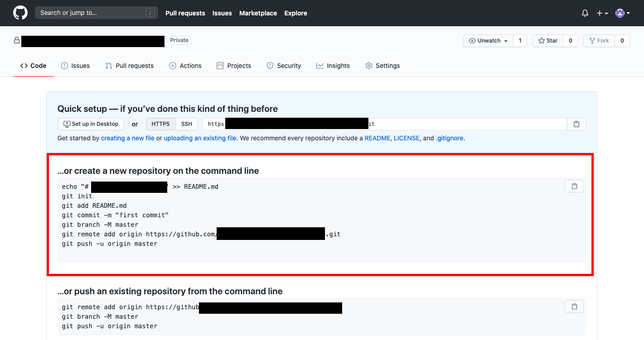Click the GitHub Octocat logo
The height and width of the screenshot is (340, 644).
20,13
